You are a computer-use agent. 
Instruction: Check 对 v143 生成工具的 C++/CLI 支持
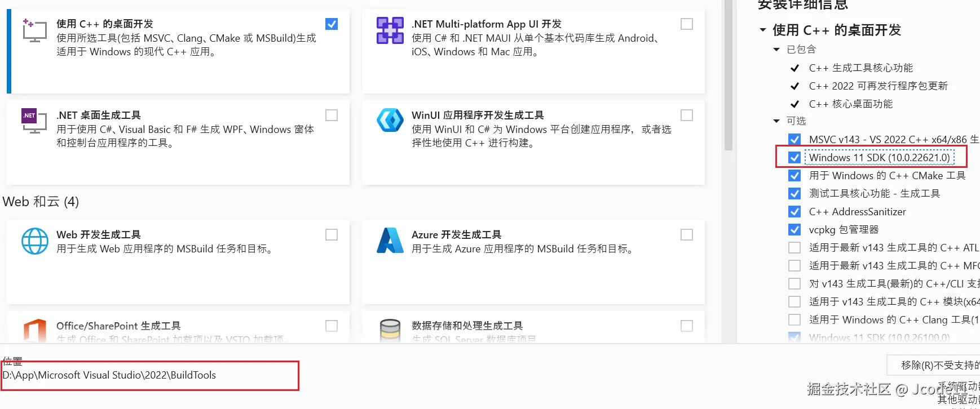point(794,284)
